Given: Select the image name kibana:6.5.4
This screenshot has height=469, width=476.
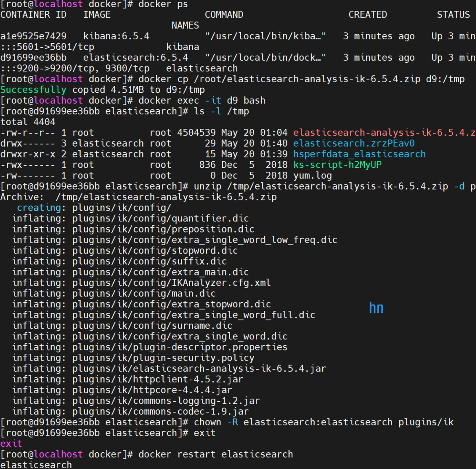Looking at the screenshot, I should tap(116, 36).
